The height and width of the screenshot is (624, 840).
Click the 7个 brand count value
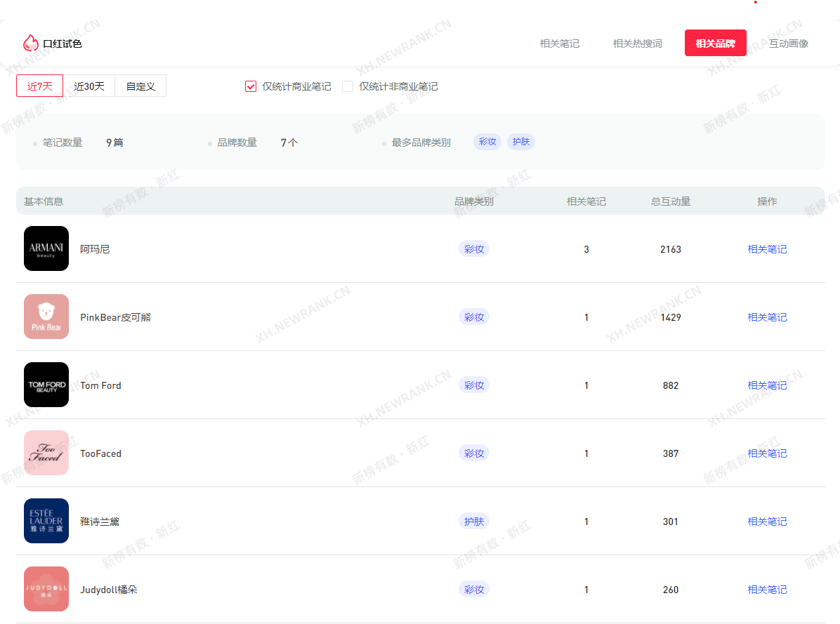point(289,142)
